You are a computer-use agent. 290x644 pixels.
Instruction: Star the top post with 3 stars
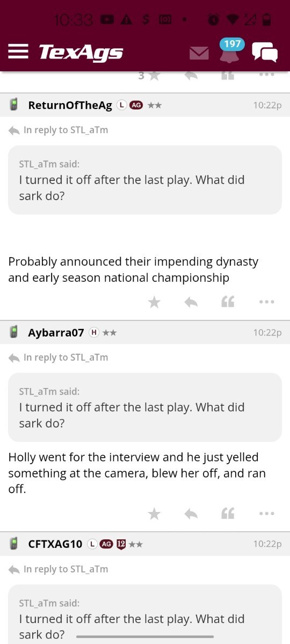(154, 76)
